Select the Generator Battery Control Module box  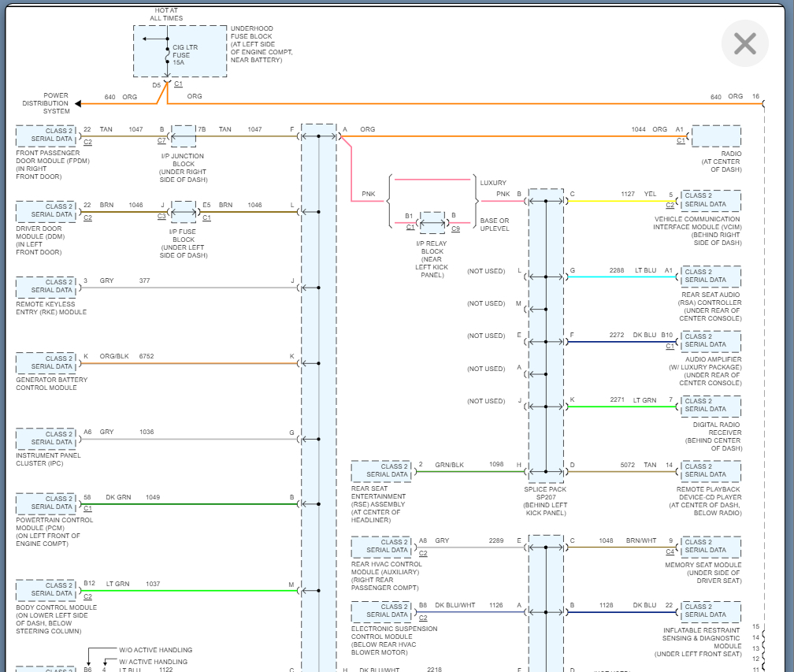[46, 363]
